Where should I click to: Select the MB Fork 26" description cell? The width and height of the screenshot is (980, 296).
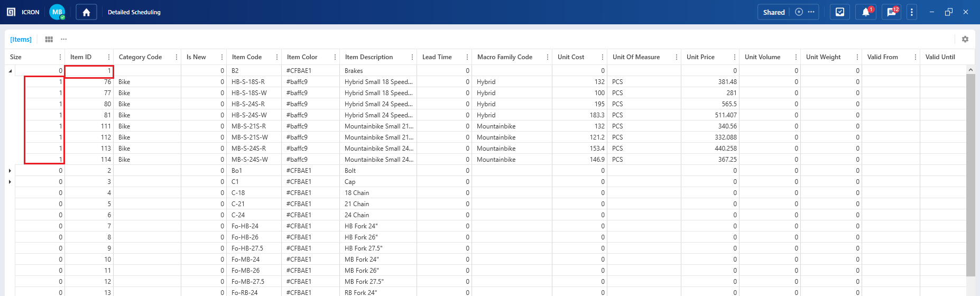[378, 271]
